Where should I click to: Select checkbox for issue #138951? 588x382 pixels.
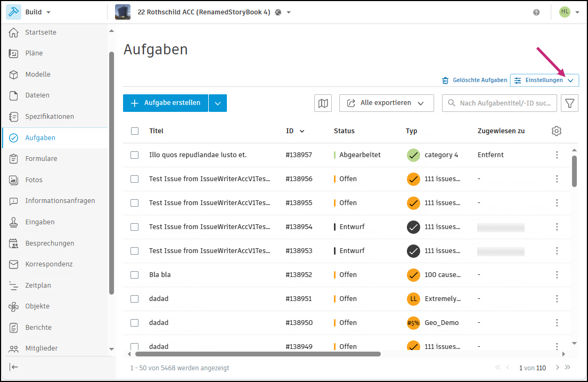click(x=135, y=299)
